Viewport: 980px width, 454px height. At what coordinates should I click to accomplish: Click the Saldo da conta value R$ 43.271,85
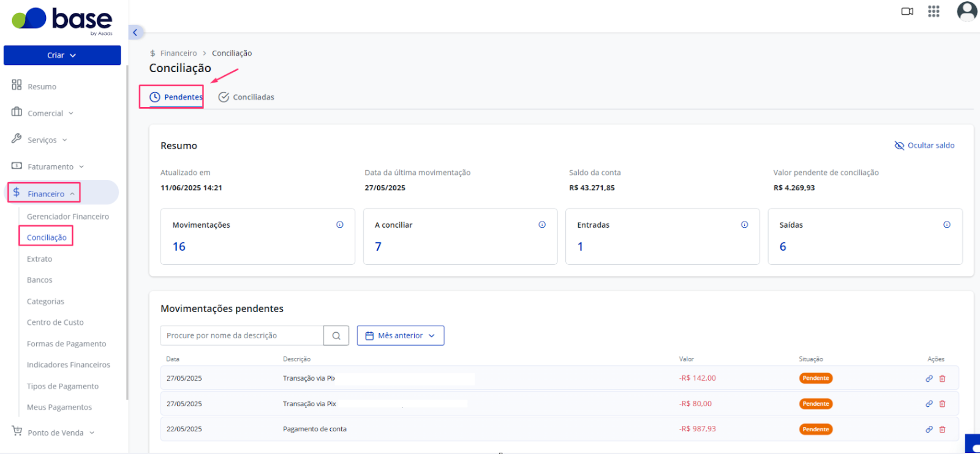592,188
